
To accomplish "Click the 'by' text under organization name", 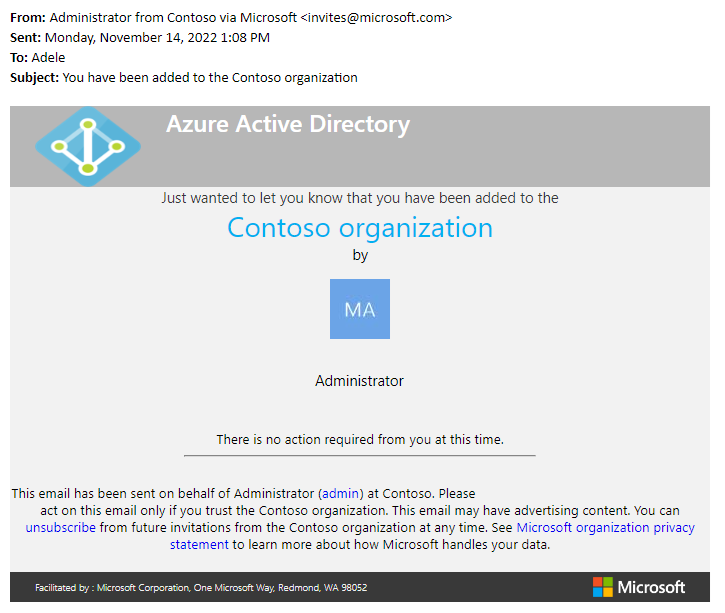I will 360,255.
